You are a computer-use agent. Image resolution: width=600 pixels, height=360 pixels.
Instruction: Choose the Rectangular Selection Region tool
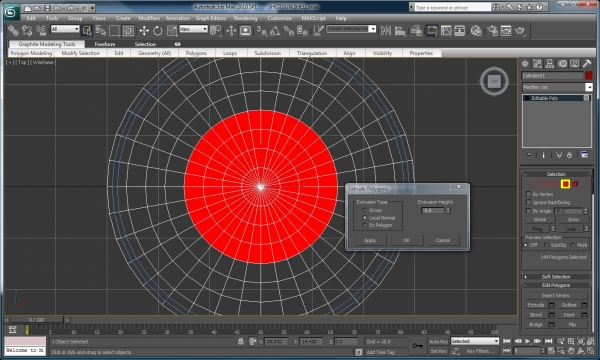[x=114, y=30]
